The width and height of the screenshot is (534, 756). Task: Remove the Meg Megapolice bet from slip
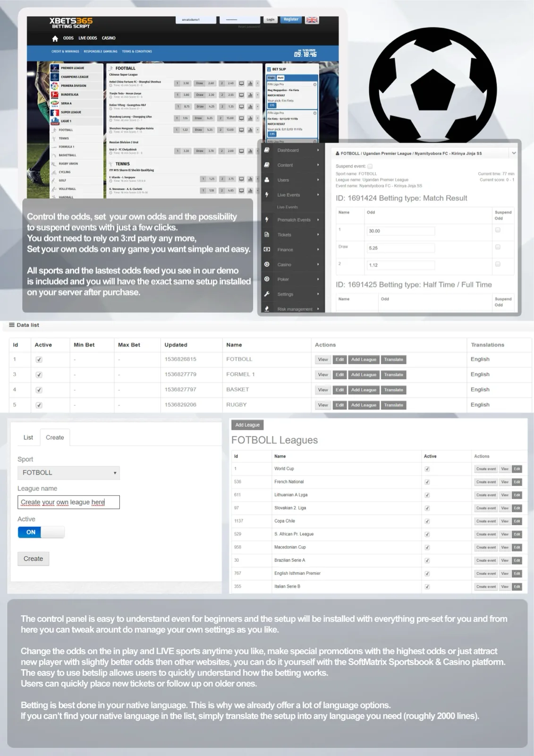[x=315, y=85]
